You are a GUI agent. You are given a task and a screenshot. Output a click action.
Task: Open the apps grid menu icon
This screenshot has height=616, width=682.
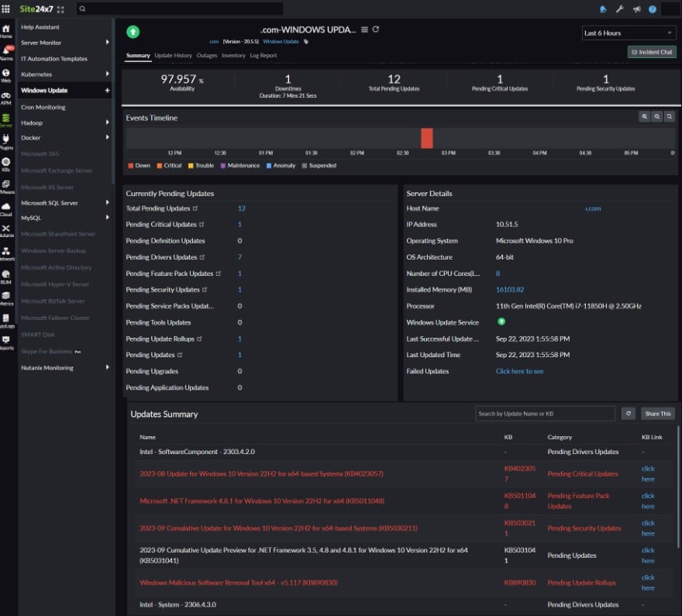5,9
